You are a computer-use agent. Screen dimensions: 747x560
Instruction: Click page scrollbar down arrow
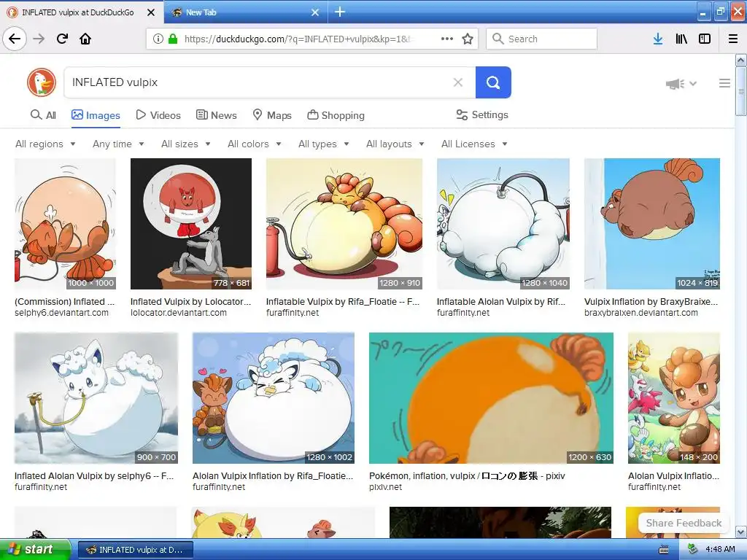click(x=740, y=532)
